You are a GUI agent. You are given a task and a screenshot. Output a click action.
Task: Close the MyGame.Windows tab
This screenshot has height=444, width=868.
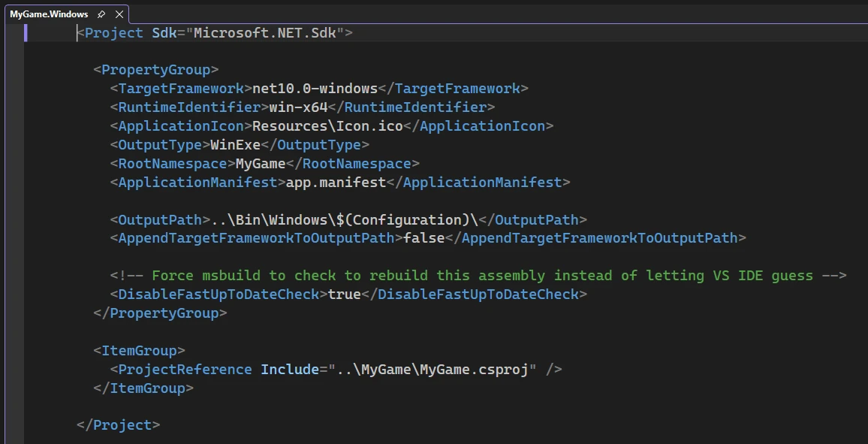[119, 14]
